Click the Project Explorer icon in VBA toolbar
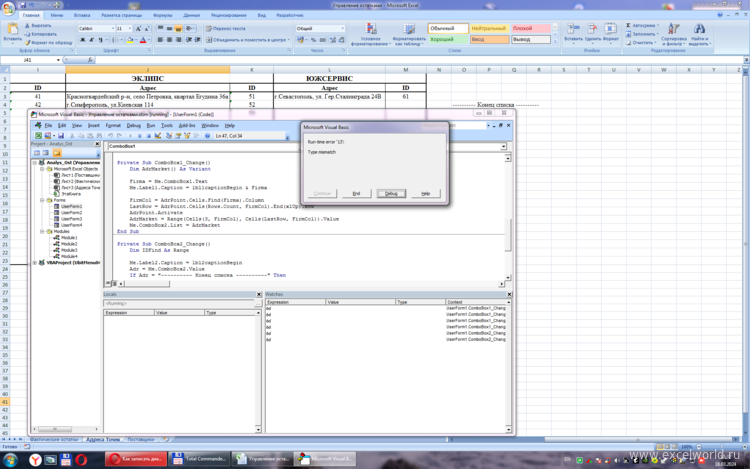The width and height of the screenshot is (750, 469). click(x=169, y=136)
